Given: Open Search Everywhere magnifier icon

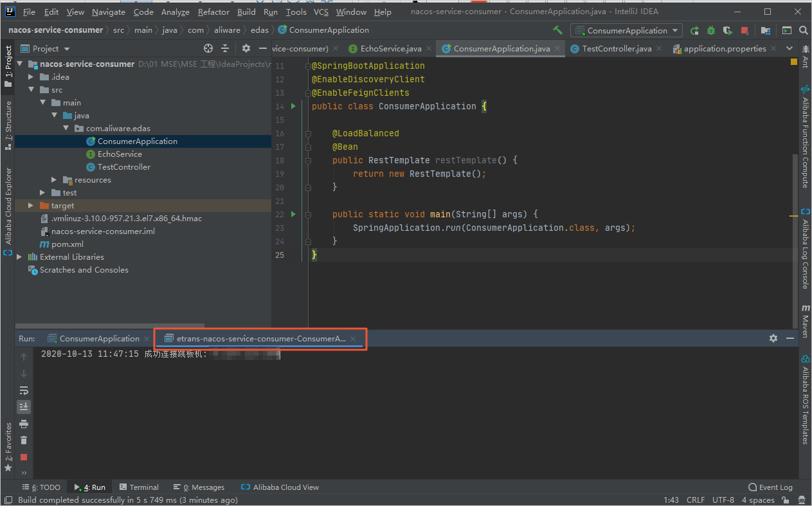Looking at the screenshot, I should pos(804,30).
